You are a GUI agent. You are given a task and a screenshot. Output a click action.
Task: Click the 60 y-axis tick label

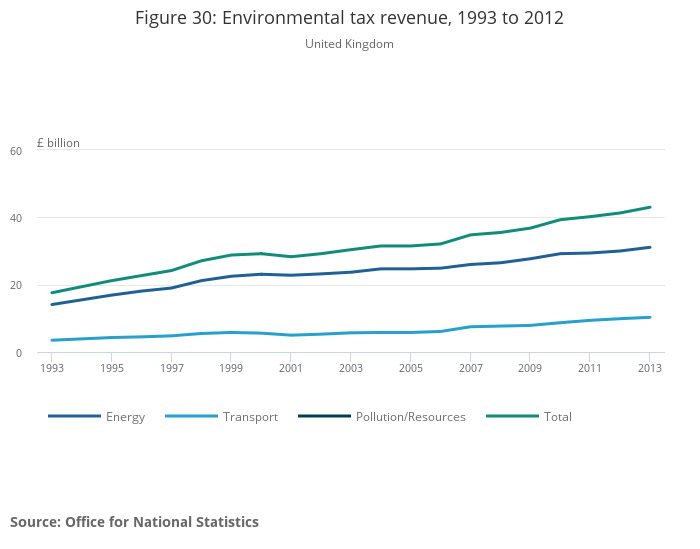point(43,151)
